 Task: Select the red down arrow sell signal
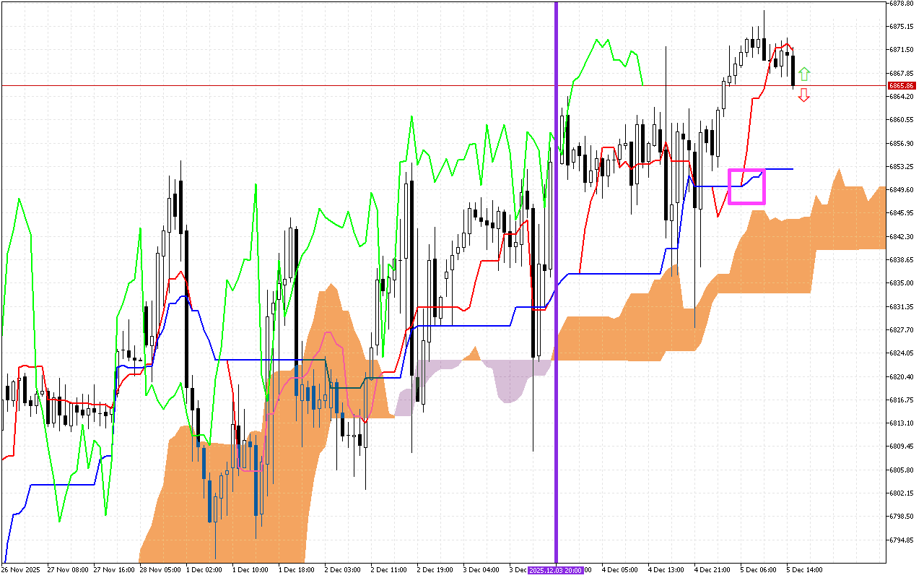pyautogui.click(x=805, y=96)
